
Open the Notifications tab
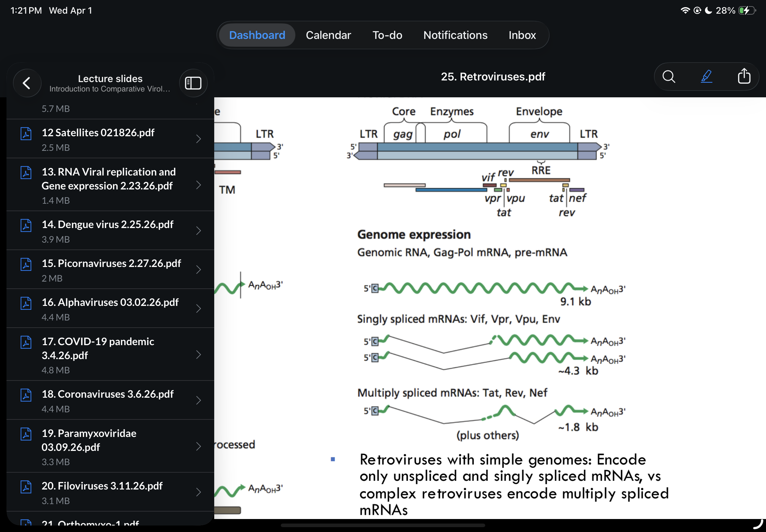(x=455, y=35)
